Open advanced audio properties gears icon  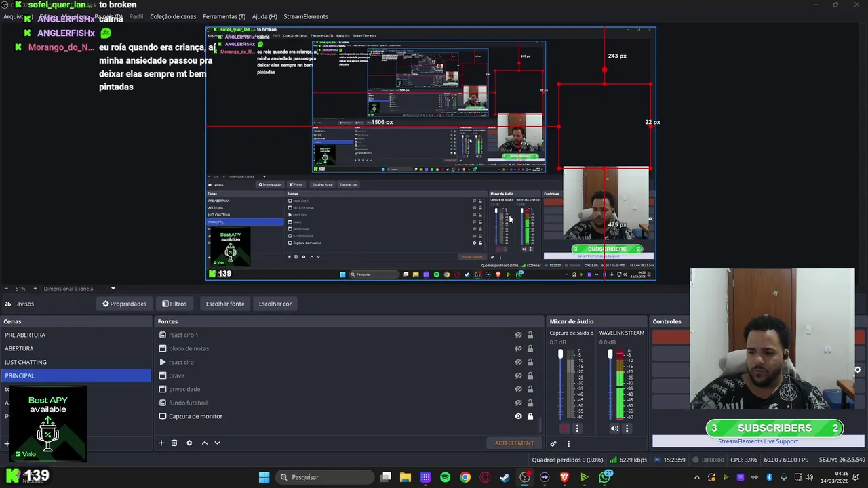coord(553,443)
